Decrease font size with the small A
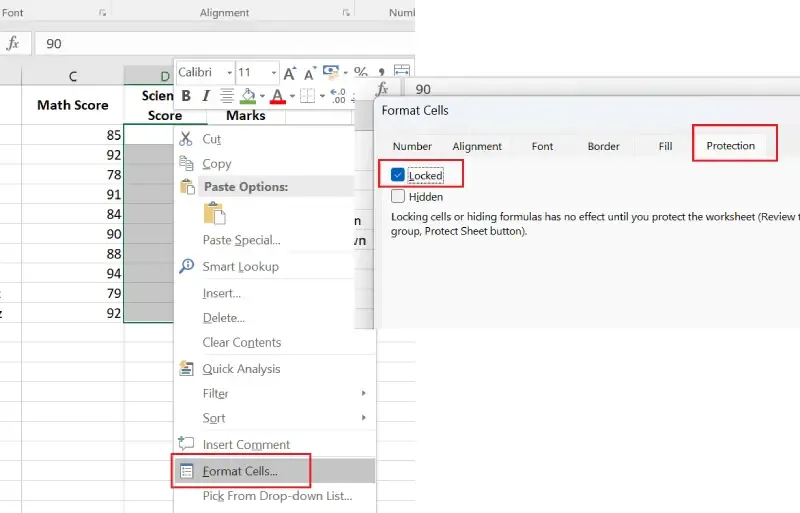The image size is (800, 513). [x=309, y=74]
